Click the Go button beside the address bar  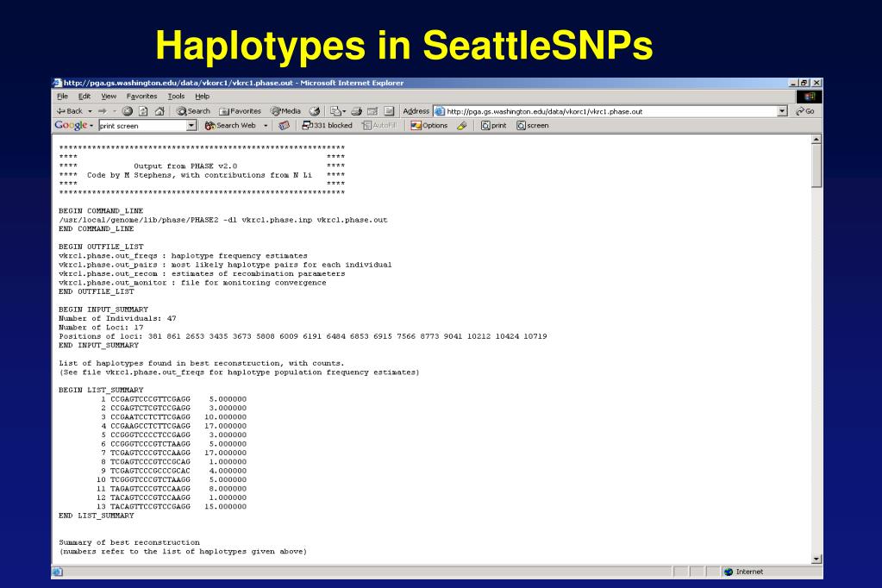(805, 111)
